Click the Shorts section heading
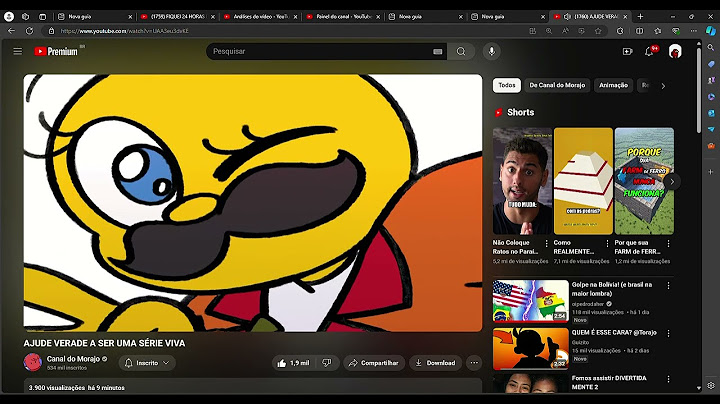This screenshot has height=404, width=720. pyautogui.click(x=520, y=112)
